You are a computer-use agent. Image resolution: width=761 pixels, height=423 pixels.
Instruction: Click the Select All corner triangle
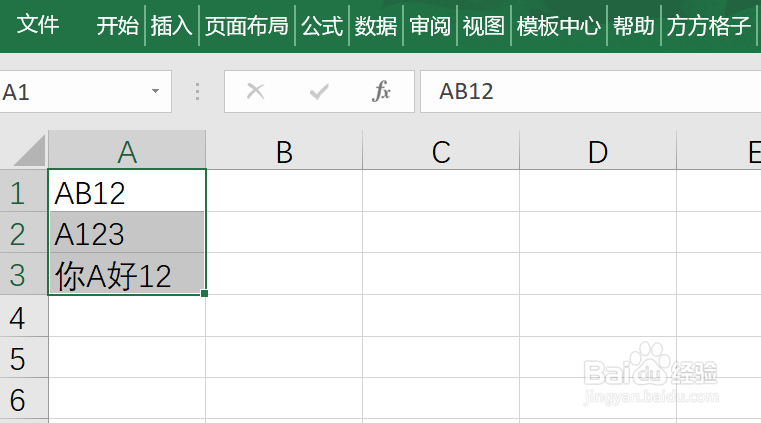tap(29, 150)
